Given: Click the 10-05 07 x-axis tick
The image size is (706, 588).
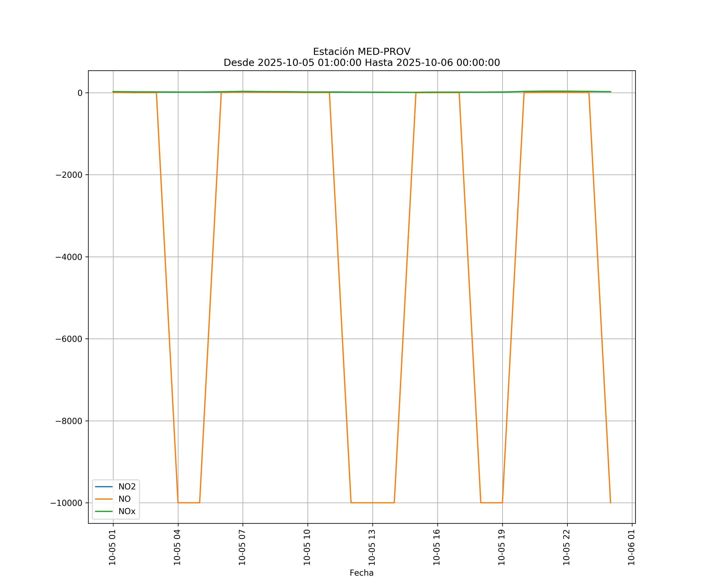Looking at the screenshot, I should pyautogui.click(x=242, y=547).
